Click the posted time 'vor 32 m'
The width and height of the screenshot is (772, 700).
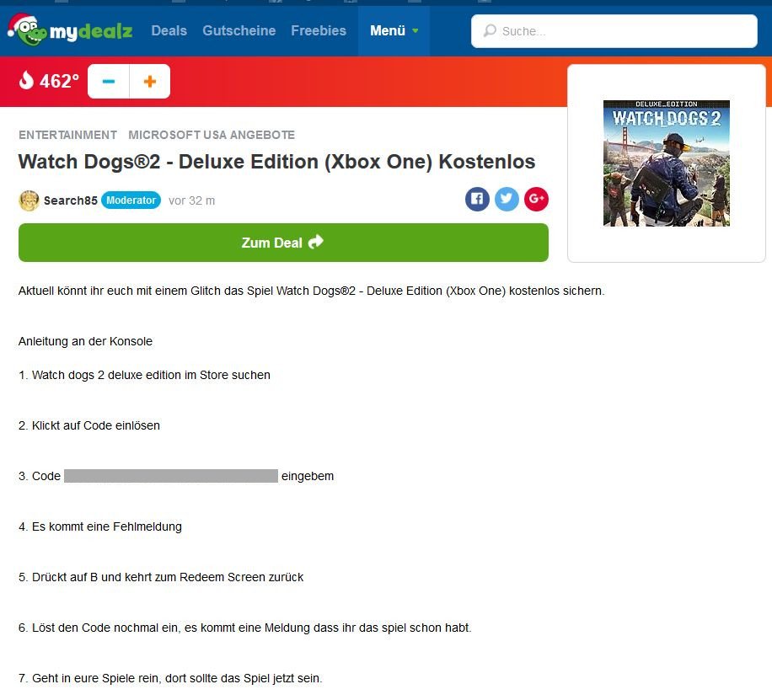coord(191,200)
